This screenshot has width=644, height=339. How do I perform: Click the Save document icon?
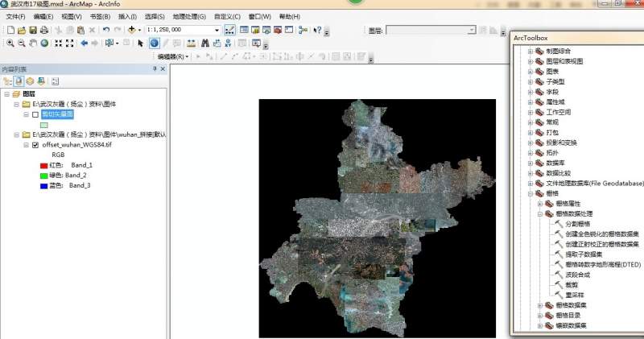[33, 30]
